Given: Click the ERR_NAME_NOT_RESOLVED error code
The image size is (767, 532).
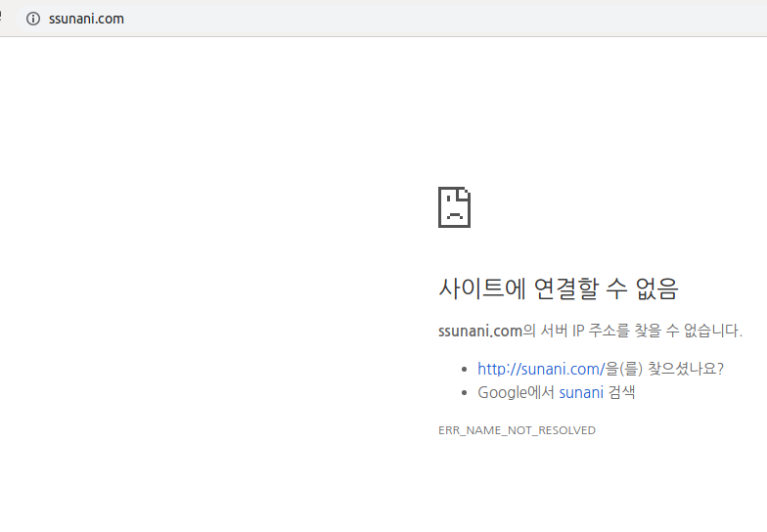Looking at the screenshot, I should click(x=517, y=430).
